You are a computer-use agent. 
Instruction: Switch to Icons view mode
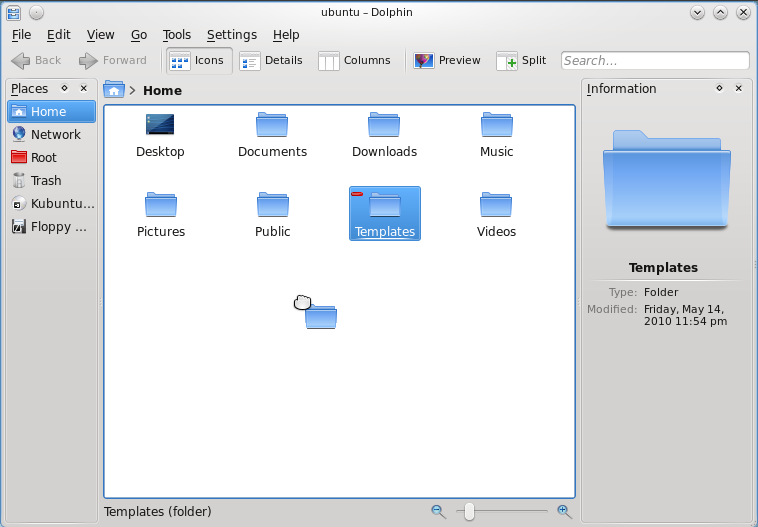[x=198, y=60]
